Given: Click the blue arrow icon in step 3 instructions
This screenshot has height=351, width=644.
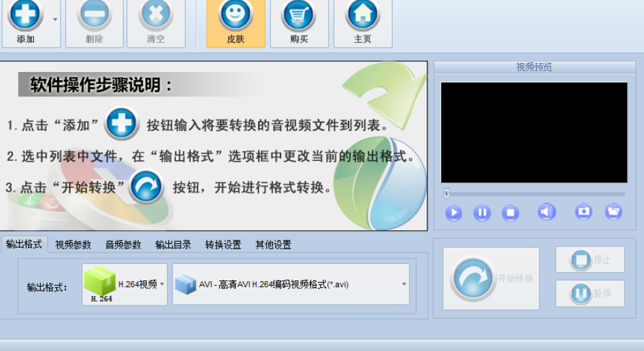Looking at the screenshot, I should (146, 187).
